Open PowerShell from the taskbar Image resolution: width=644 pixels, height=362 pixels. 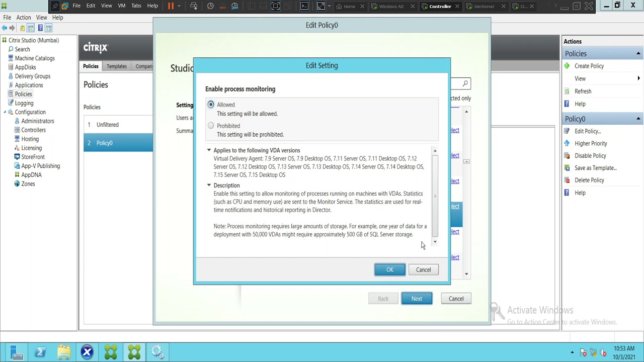point(40,352)
